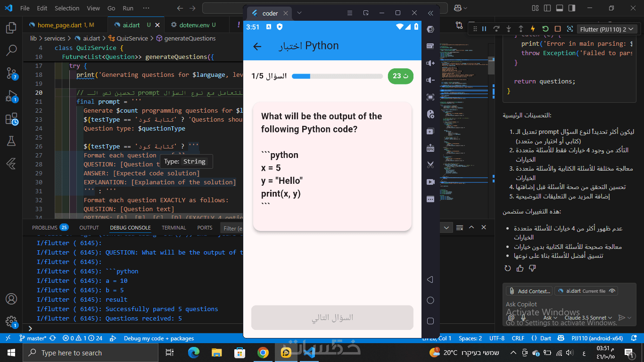The image size is (644, 362).
Task: Open the Explorer view in the activity bar
Action: (11, 28)
